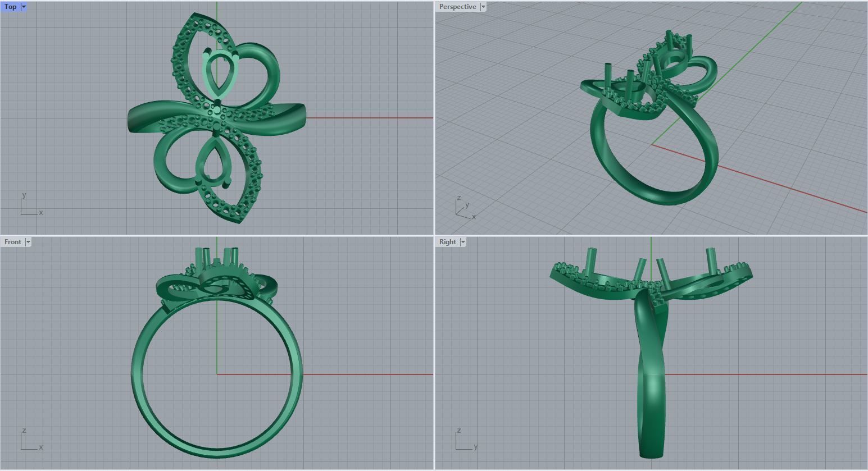Open the Top viewport dropdown arrow

[24, 7]
